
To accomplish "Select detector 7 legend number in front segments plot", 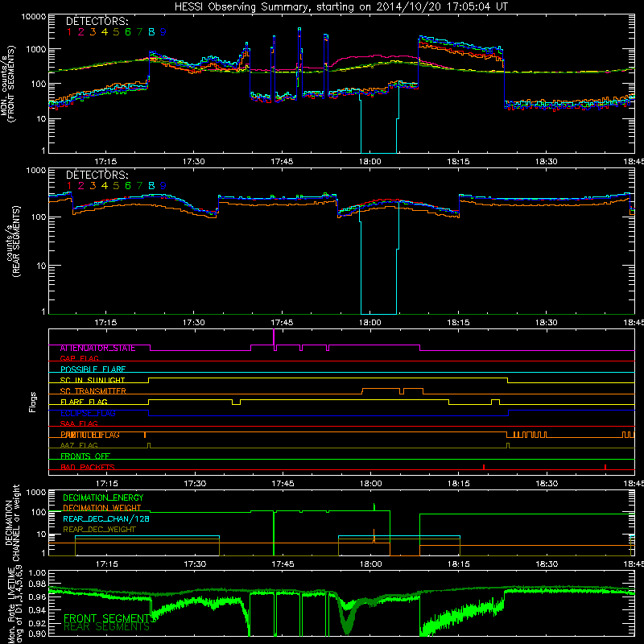I will click(x=139, y=32).
